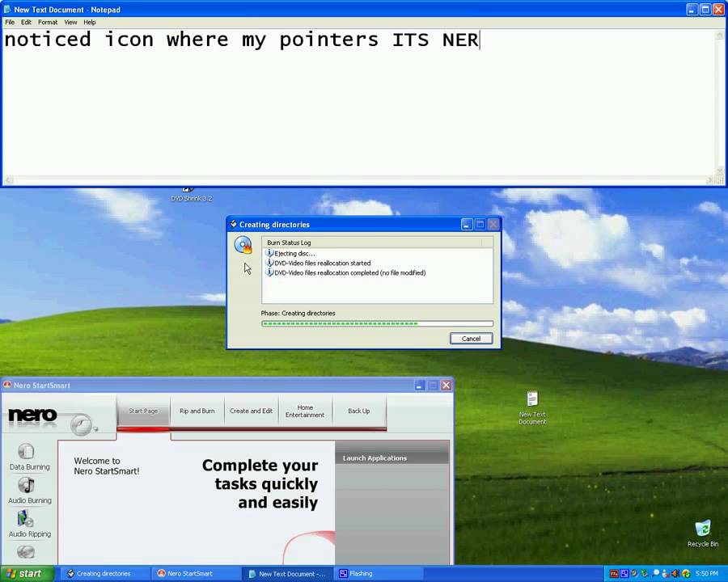Click Nero StartSmart title bar flame icon
728x582 pixels.
[x=7, y=385]
